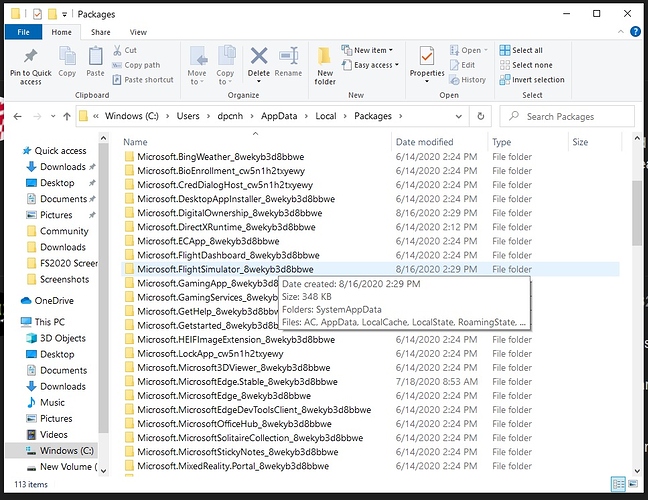This screenshot has width=648, height=500.
Task: Switch to Details view layout icon
Action: pyautogui.click(x=618, y=484)
